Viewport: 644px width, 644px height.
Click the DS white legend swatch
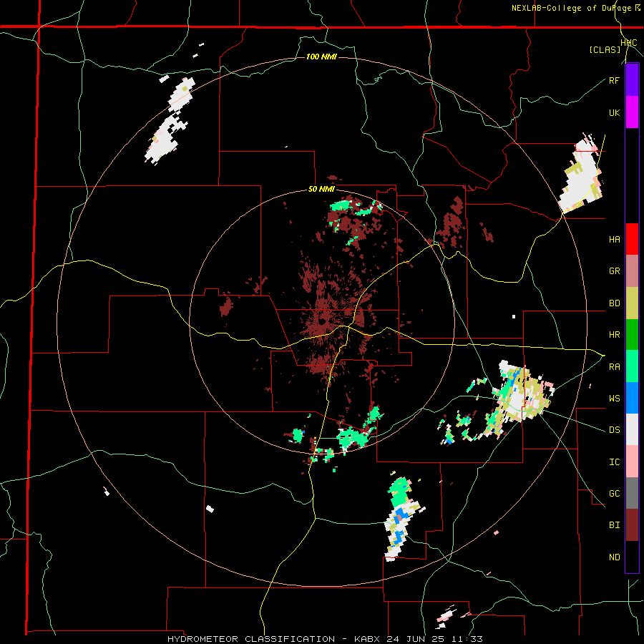click(x=632, y=429)
